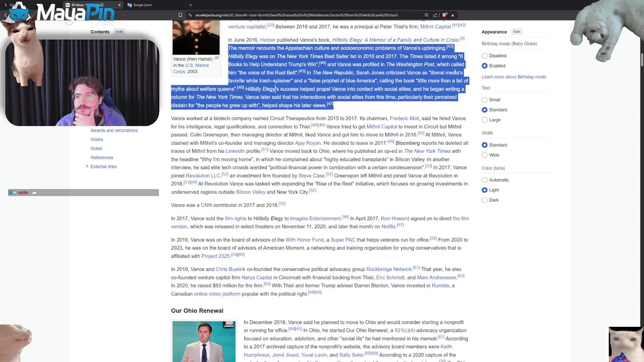644x362 pixels.
Task: Switch to the Google Çeviri tab
Action: [x=156, y=5]
